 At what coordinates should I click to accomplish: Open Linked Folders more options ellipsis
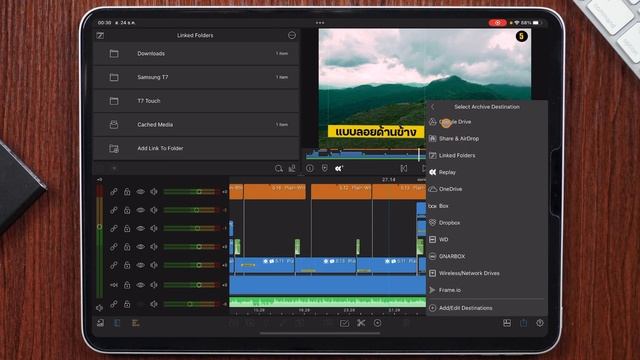(291, 36)
